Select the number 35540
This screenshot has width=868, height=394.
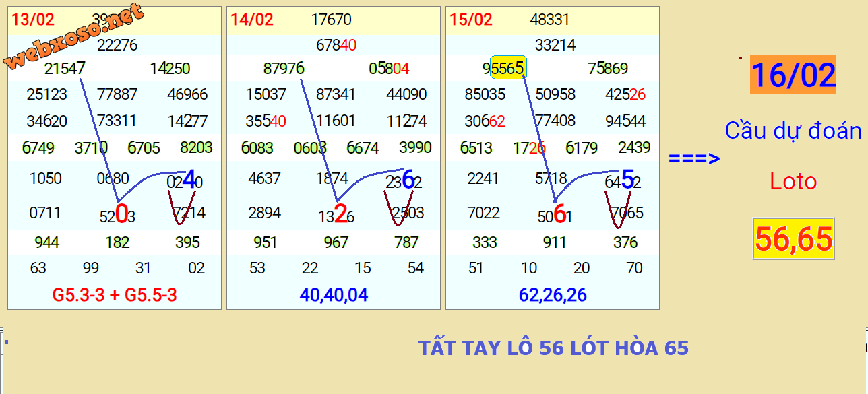266,121
